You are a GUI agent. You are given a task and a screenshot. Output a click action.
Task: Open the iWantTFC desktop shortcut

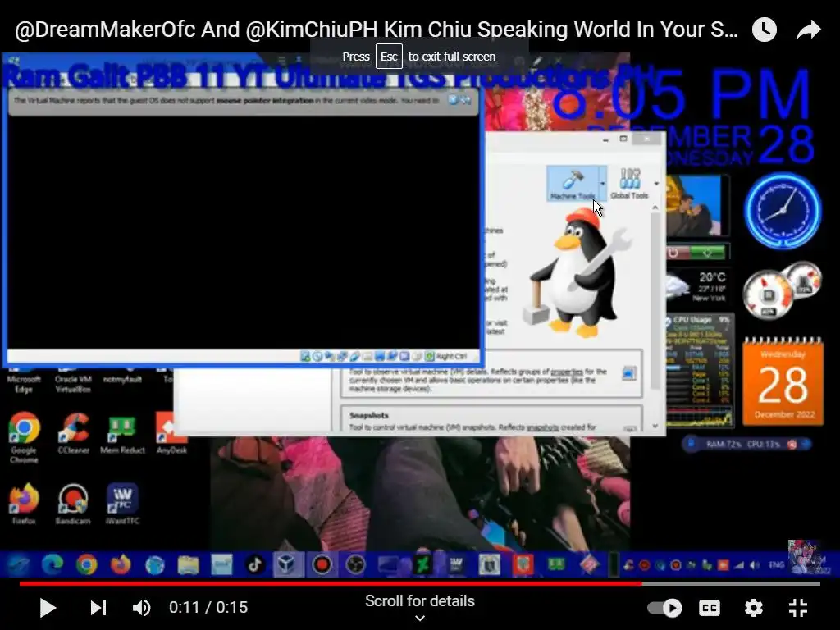[x=123, y=504]
